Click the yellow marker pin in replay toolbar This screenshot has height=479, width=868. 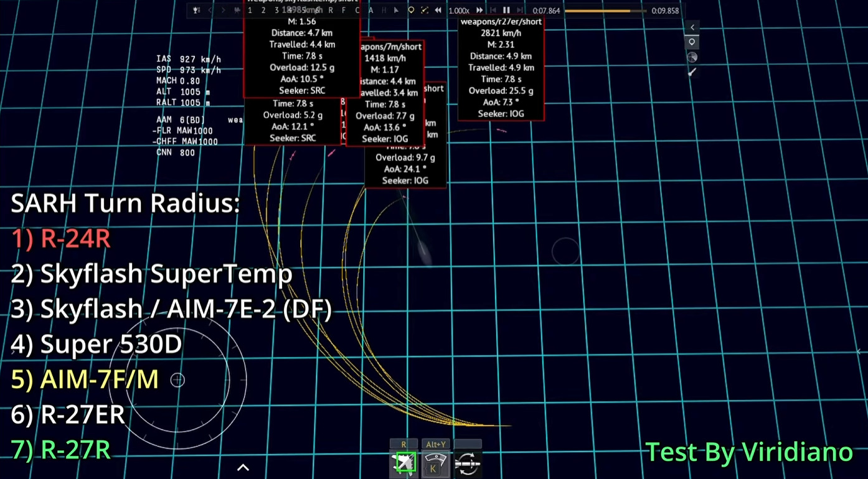pyautogui.click(x=411, y=11)
